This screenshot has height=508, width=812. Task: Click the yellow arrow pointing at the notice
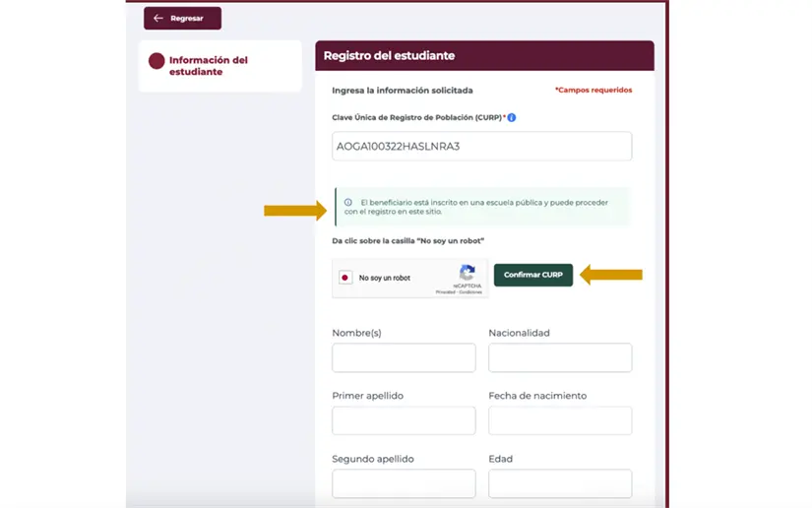[x=294, y=210]
